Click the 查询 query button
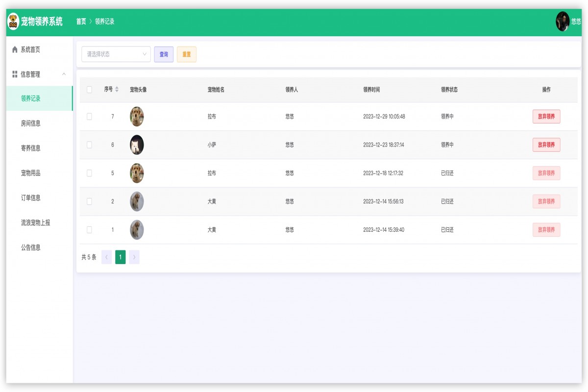The height and width of the screenshot is (392, 588). tap(163, 54)
